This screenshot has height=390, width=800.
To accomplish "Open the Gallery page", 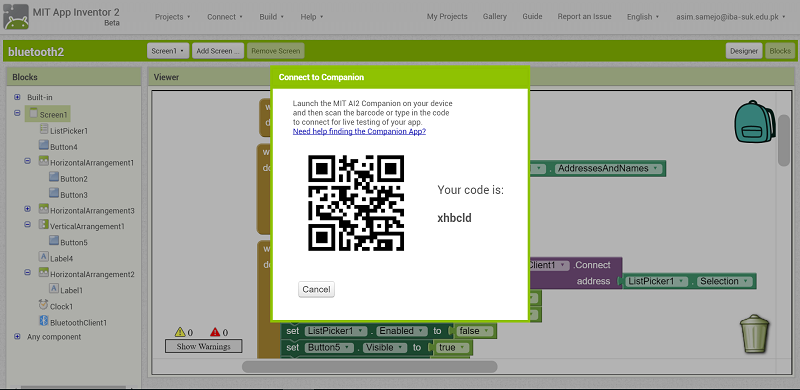I will pyautogui.click(x=495, y=16).
